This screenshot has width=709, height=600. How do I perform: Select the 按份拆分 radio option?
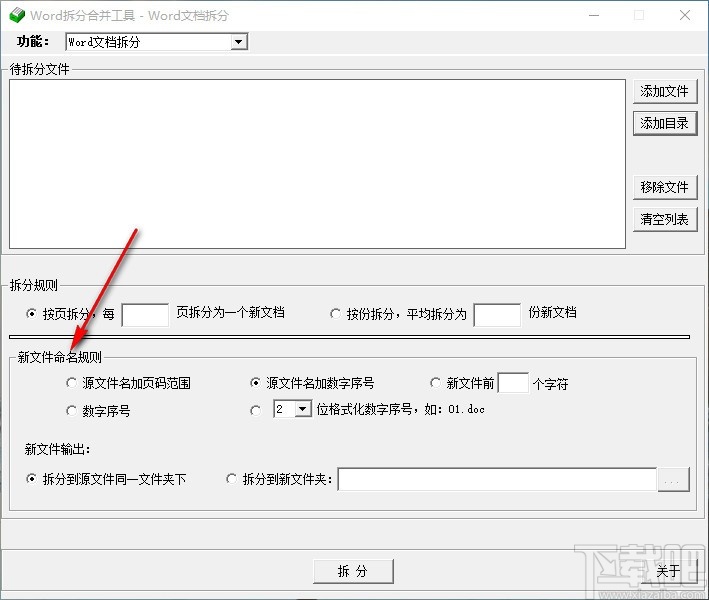coord(335,313)
